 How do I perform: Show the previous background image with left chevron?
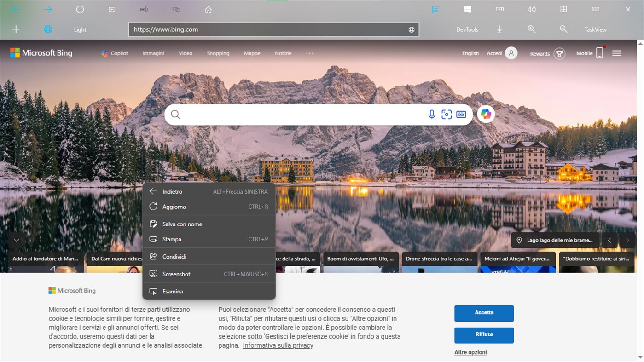point(609,241)
